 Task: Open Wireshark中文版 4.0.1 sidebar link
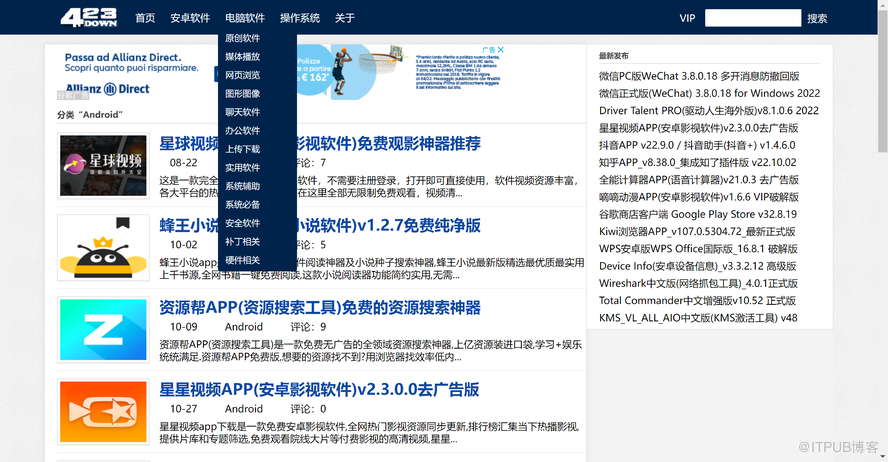point(698,283)
